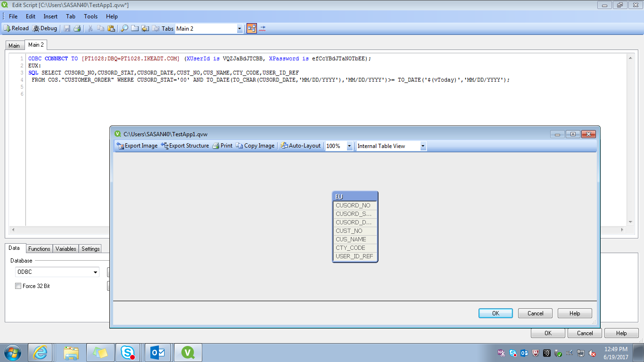This screenshot has height=362, width=644.
Task: Select the Main 2 script tab
Action: click(x=36, y=45)
